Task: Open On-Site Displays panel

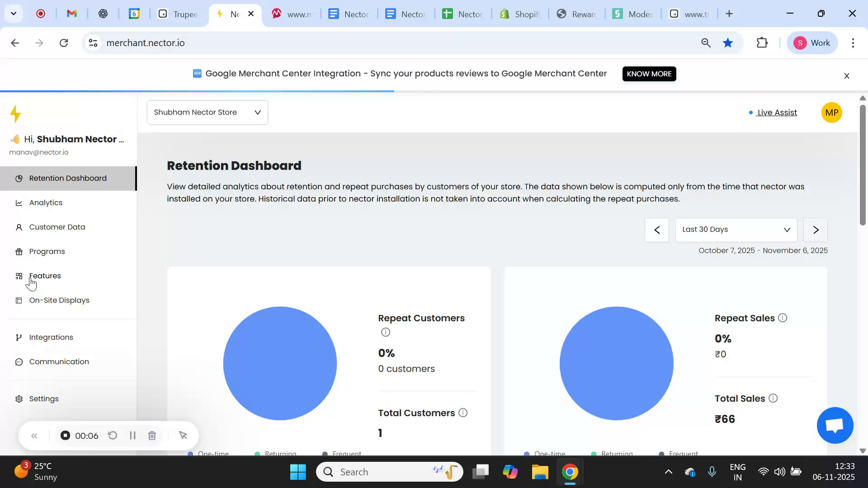Action: (59, 300)
